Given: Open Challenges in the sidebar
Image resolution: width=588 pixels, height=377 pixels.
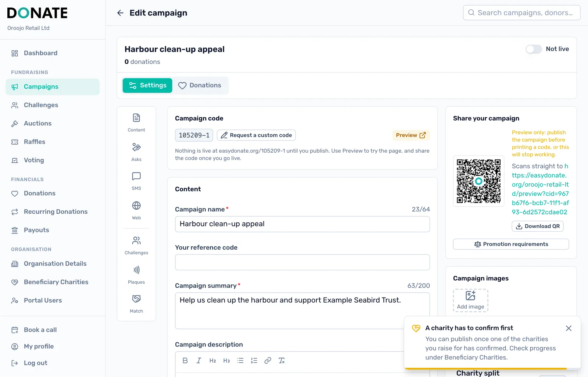Looking at the screenshot, I should click(53, 105).
